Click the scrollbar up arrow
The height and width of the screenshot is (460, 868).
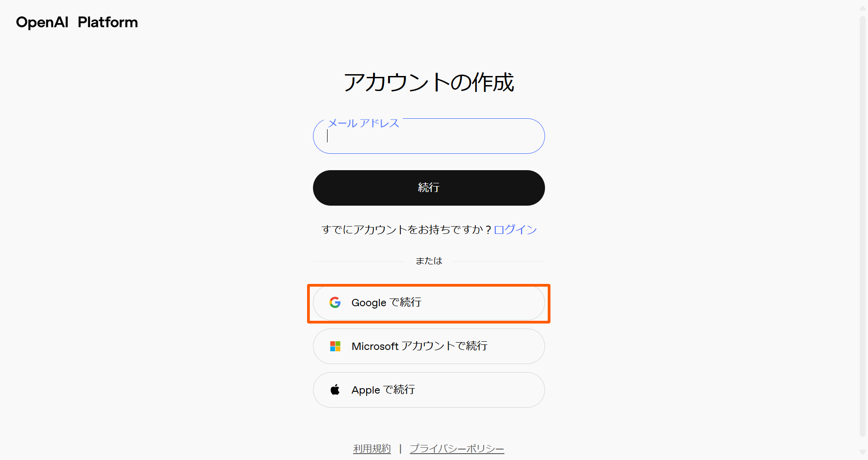click(863, 6)
